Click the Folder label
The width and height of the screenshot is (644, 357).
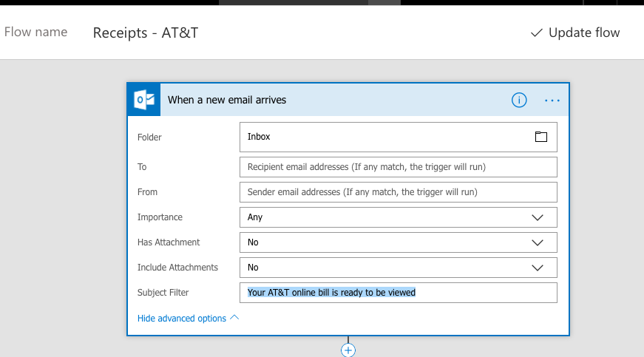tap(149, 137)
